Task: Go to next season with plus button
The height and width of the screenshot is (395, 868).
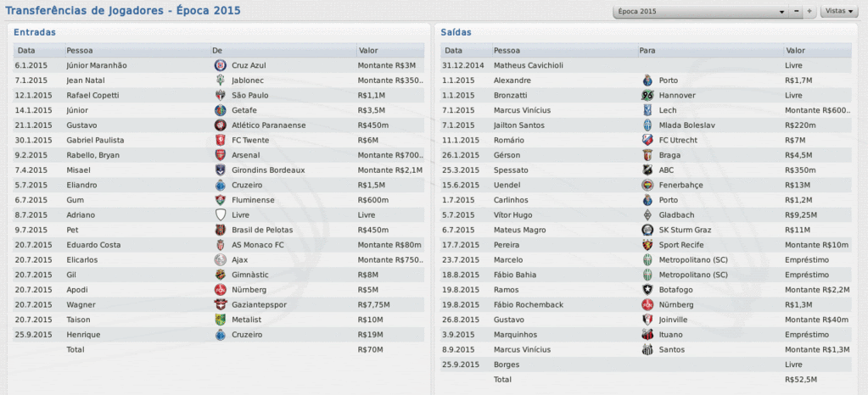Action: point(809,13)
